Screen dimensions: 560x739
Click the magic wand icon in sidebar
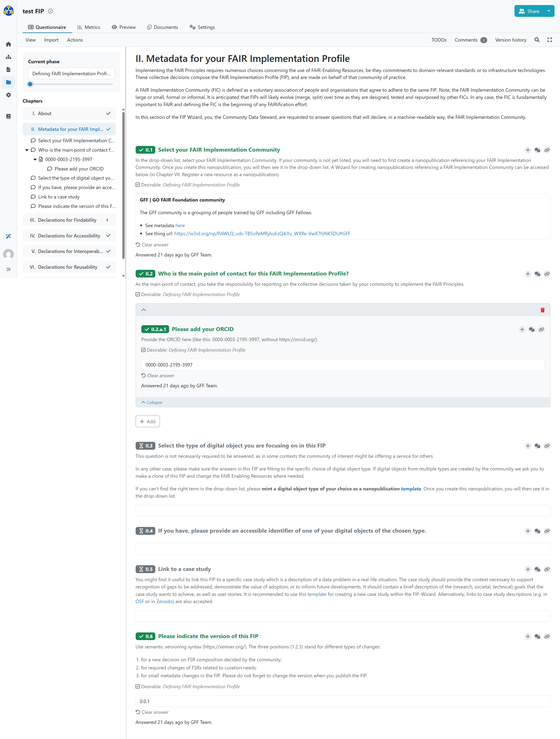tap(8, 236)
